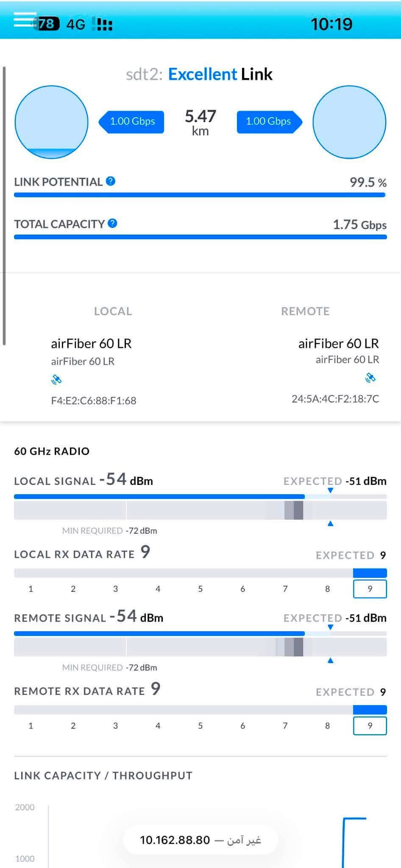Image resolution: width=401 pixels, height=868 pixels.
Task: Tap the local device circle gauge
Action: (x=51, y=122)
